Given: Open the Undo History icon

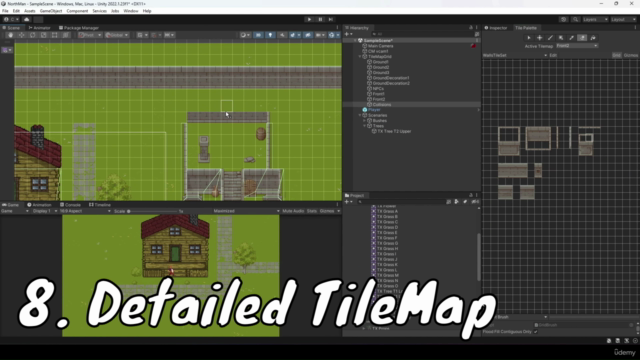Looking at the screenshot, I should tap(564, 19).
